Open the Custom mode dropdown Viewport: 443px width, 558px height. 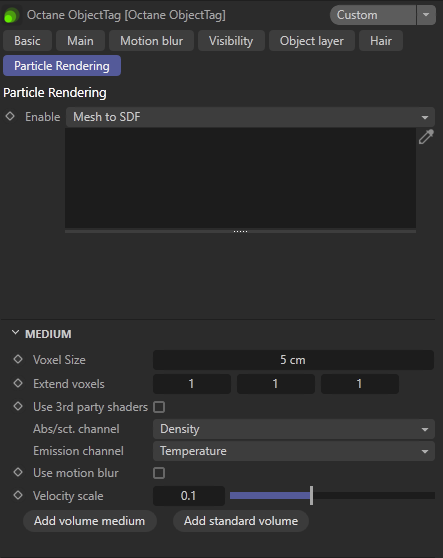(373, 15)
